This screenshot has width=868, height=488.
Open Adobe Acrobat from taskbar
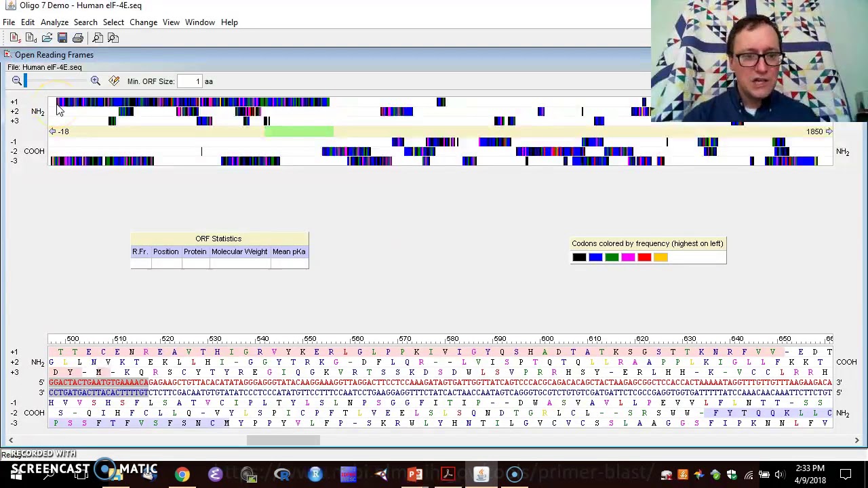point(448,474)
